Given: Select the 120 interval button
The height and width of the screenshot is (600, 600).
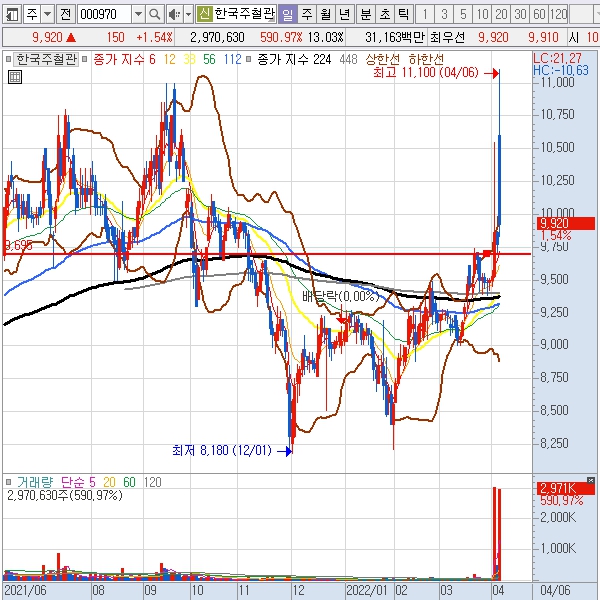Looking at the screenshot, I should pyautogui.click(x=559, y=15).
